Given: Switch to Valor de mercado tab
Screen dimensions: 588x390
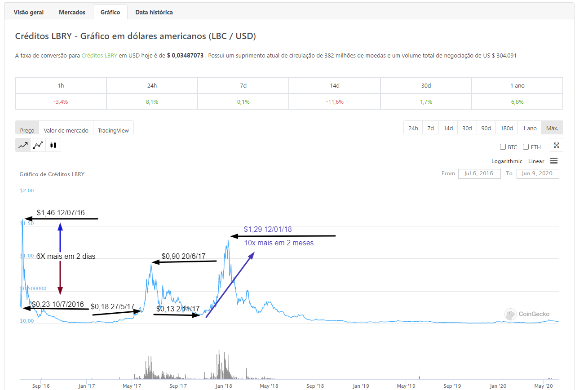Looking at the screenshot, I should pyautogui.click(x=66, y=128).
